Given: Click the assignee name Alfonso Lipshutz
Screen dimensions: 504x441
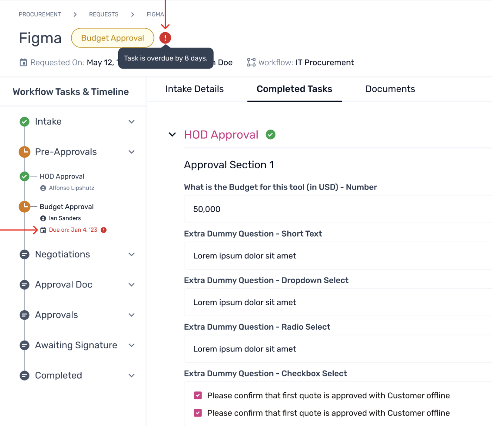Looking at the screenshot, I should click(x=71, y=188).
